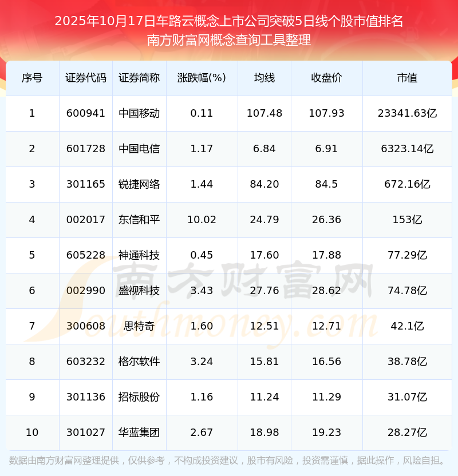Click moving average 18.98
The width and height of the screenshot is (458, 476).
(x=264, y=433)
